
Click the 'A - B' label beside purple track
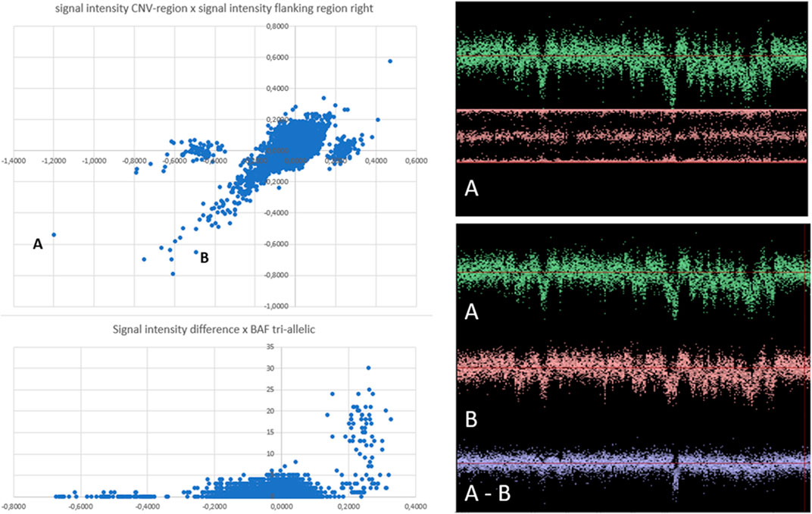coord(487,494)
